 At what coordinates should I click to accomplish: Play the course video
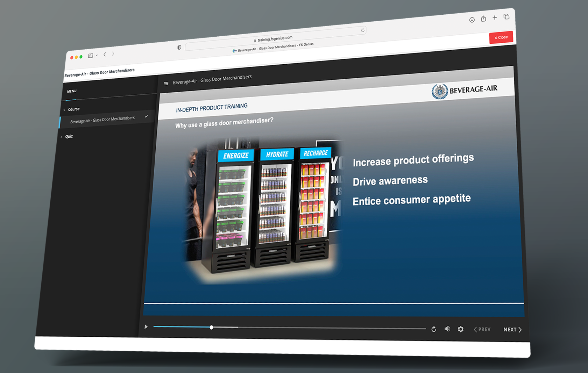(146, 327)
